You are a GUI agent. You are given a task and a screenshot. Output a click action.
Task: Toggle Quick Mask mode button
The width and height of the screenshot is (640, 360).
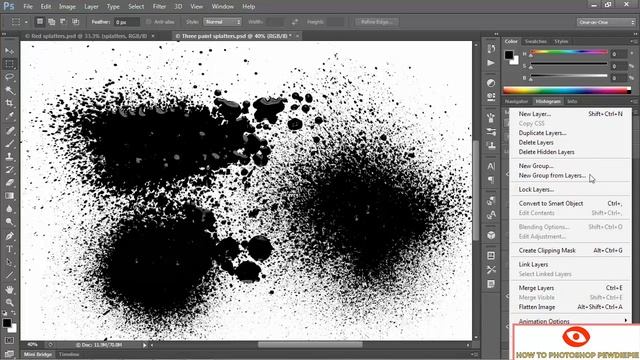[x=9, y=340]
